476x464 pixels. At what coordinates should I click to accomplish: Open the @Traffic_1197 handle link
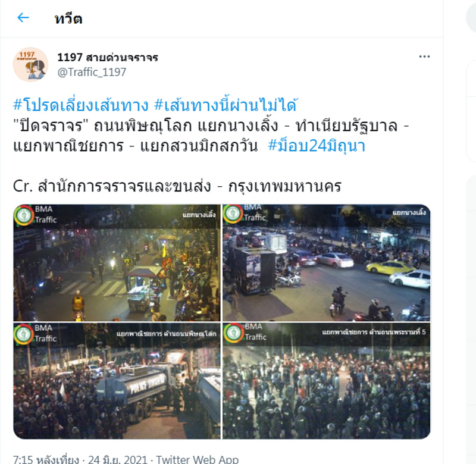[x=92, y=72]
